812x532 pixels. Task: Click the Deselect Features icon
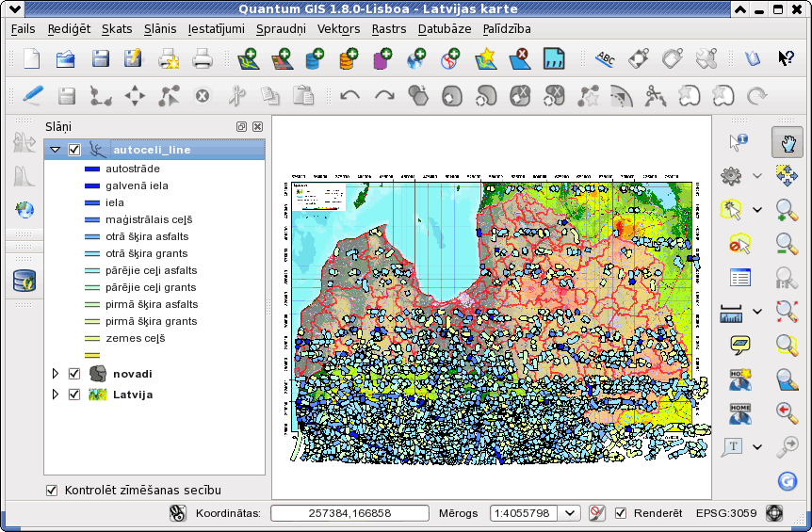tap(739, 244)
